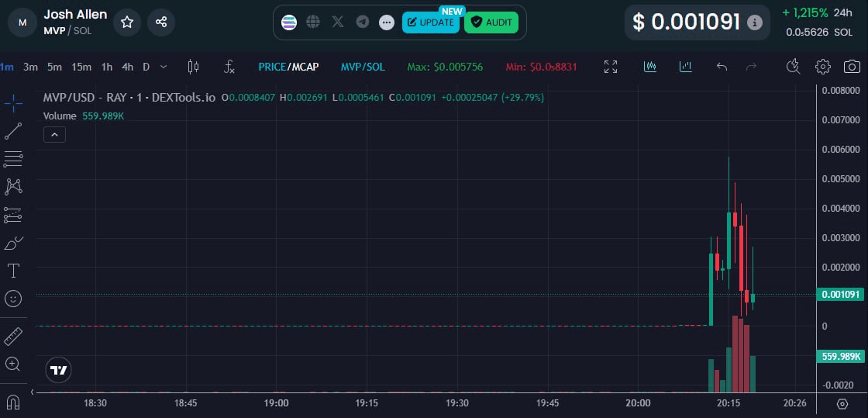Show more links with ellipsis icon
Viewport: 868px width, 418px height.
(387, 22)
